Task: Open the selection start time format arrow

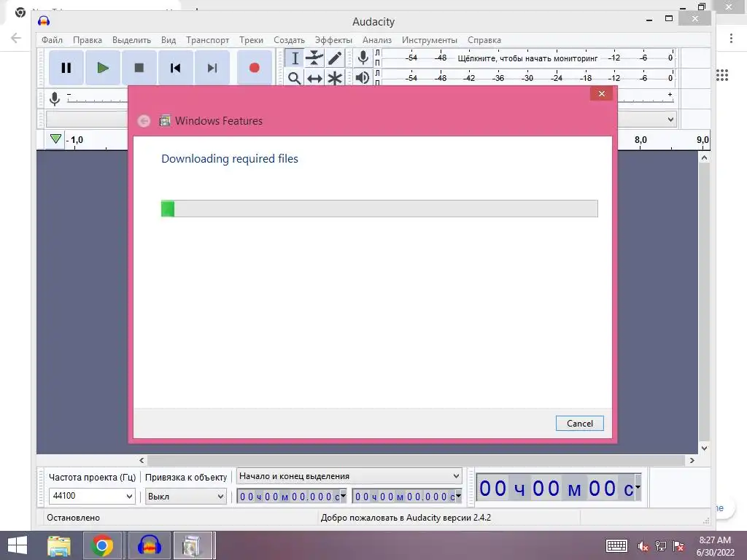Action: (343, 496)
